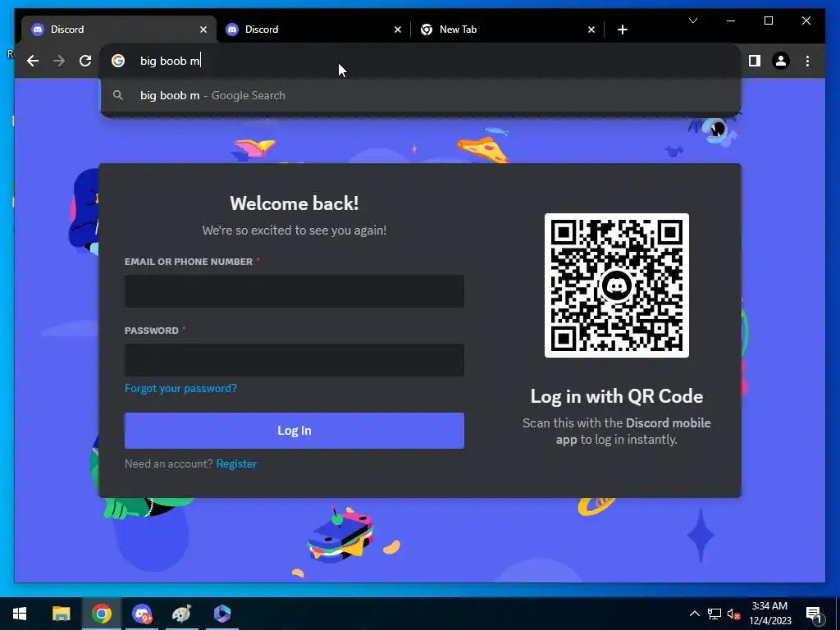The image size is (840, 630).
Task: Switch to the first Discord tab
Action: coord(118,30)
